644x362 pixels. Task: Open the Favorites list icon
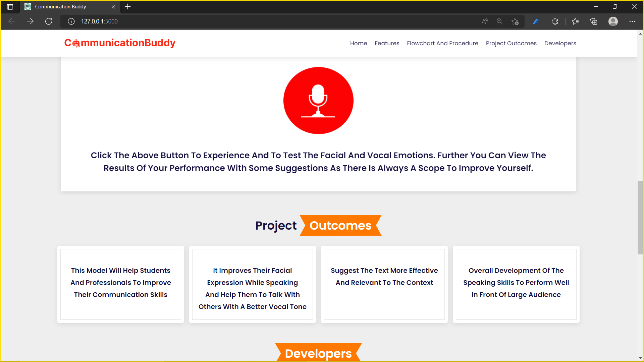[575, 21]
